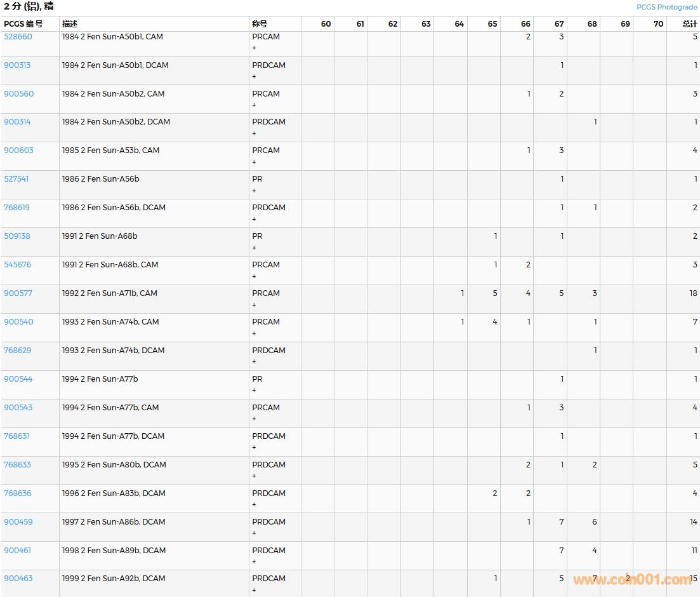This screenshot has height=597, width=700.
Task: Expand plus under 1993 A74b CAM row
Action: click(254, 333)
